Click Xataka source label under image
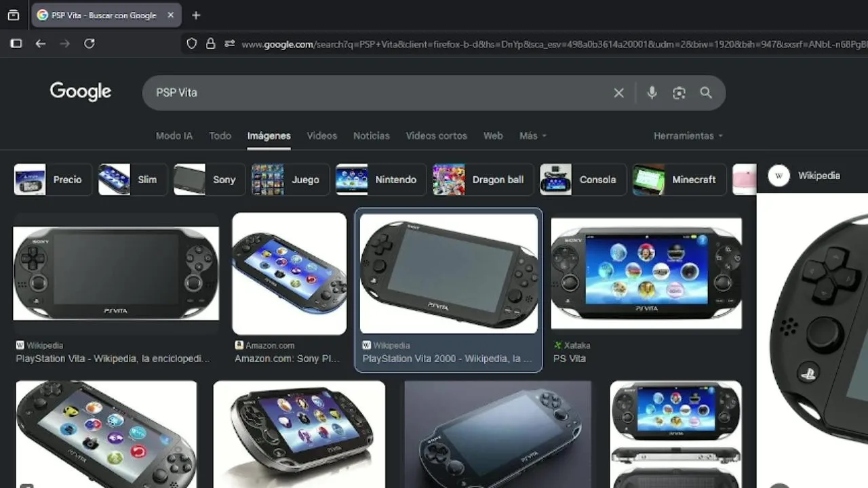This screenshot has width=868, height=488. 572,346
